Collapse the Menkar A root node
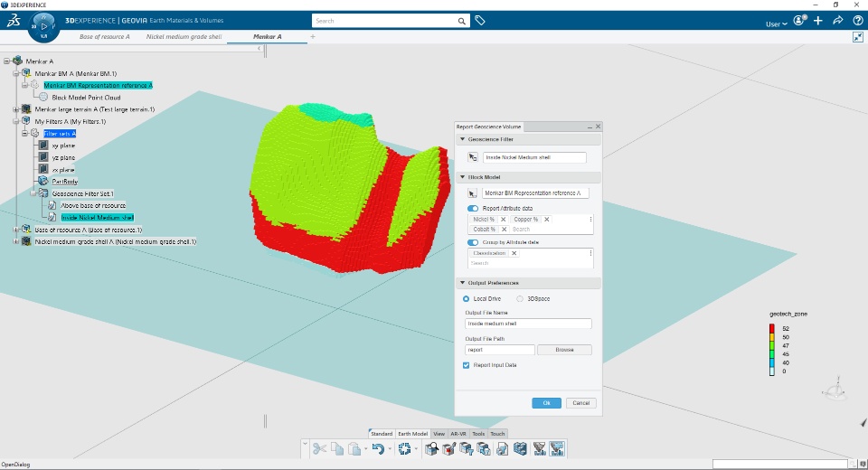This screenshot has width=868, height=470. [x=6, y=61]
